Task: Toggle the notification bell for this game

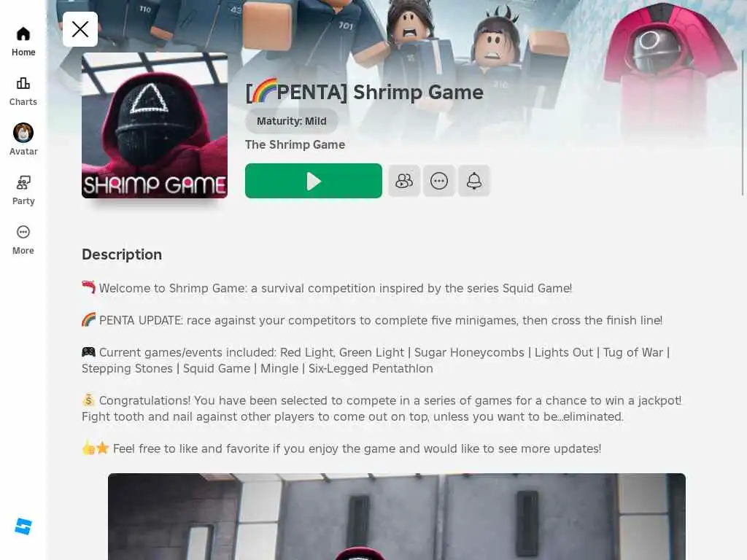Action: tap(474, 181)
